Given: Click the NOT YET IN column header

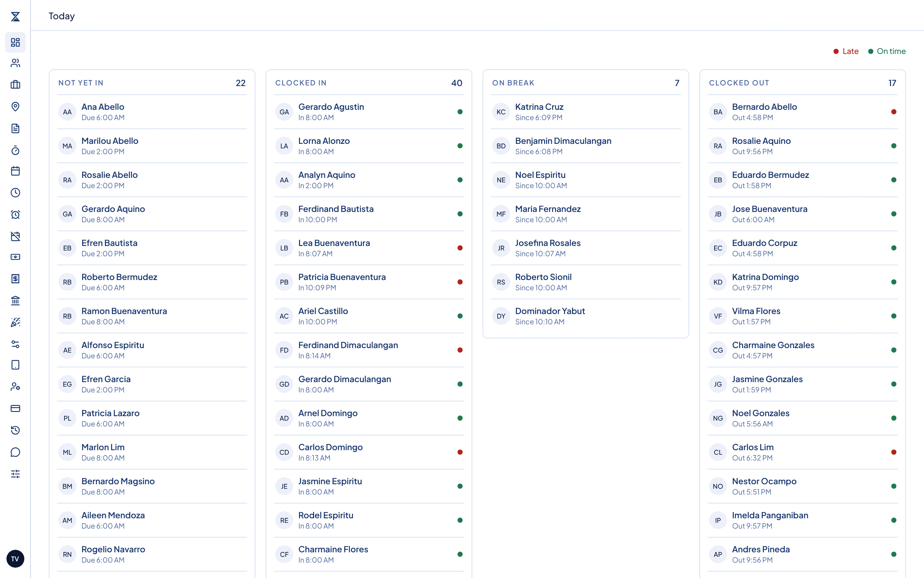Looking at the screenshot, I should click(x=81, y=83).
